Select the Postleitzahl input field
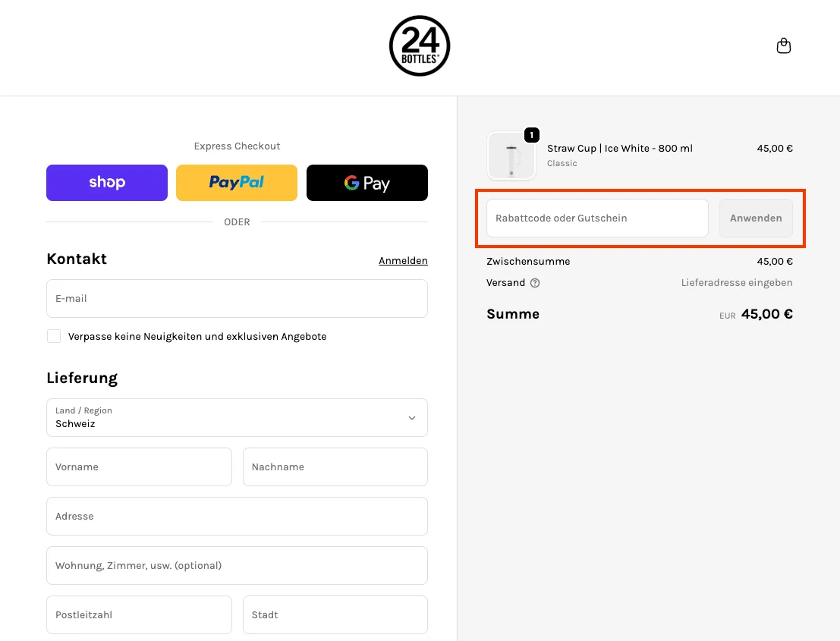This screenshot has height=641, width=840. point(139,615)
